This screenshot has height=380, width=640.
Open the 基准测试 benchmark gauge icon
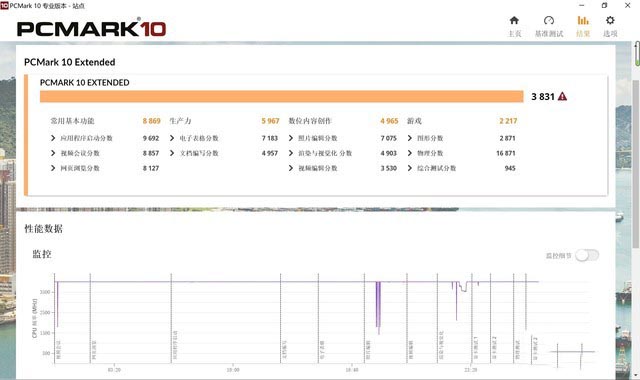pos(549,20)
